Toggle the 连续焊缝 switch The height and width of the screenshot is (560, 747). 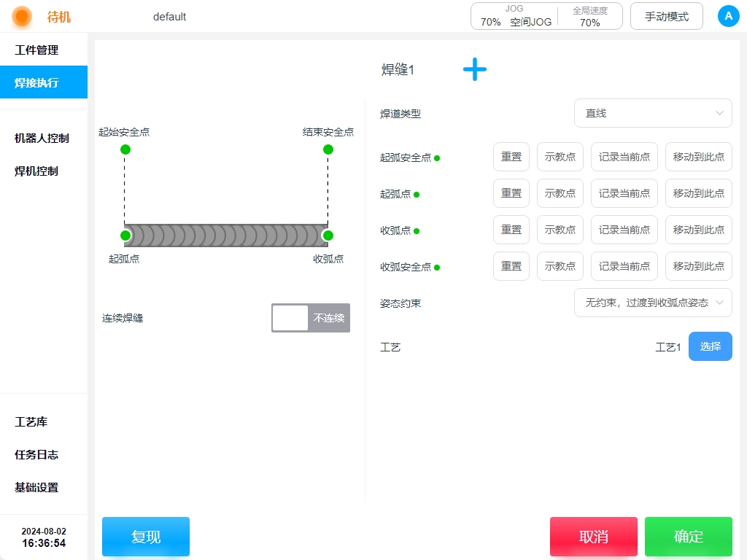point(311,318)
